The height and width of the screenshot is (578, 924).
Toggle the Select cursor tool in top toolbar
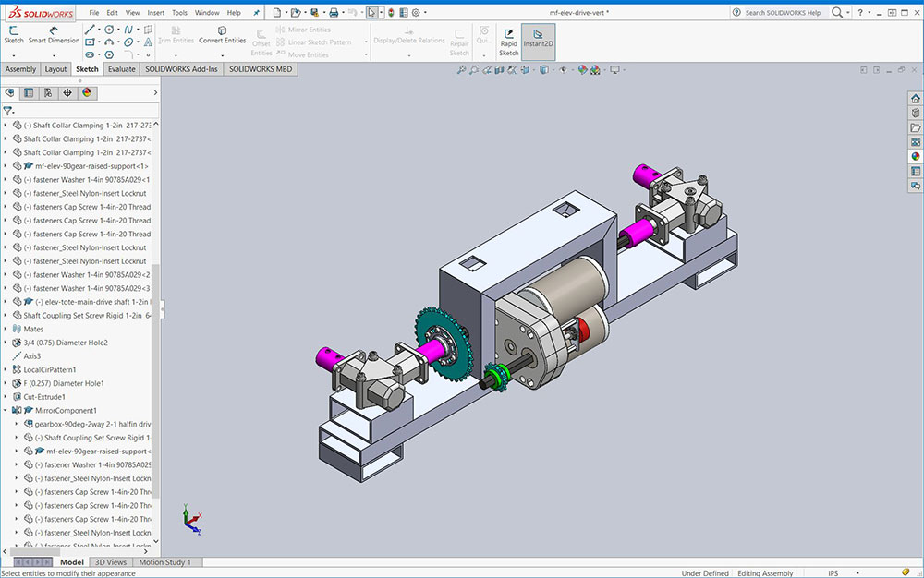371,13
